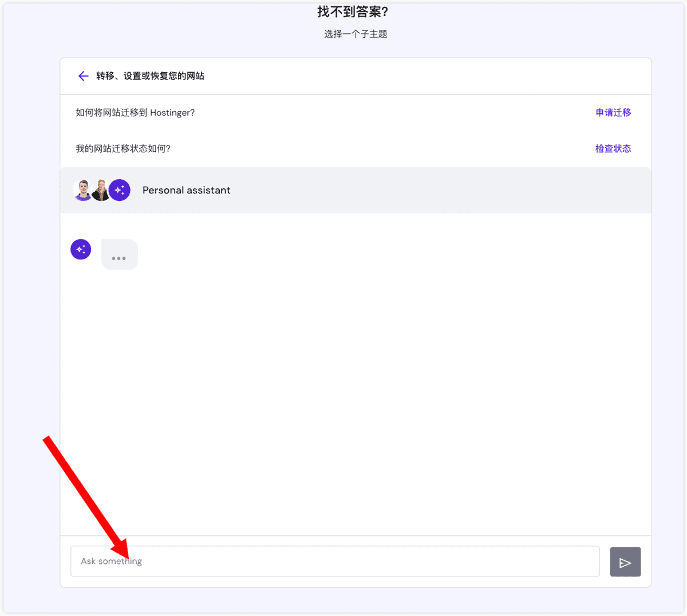Open the 申请迁移 link

(613, 113)
